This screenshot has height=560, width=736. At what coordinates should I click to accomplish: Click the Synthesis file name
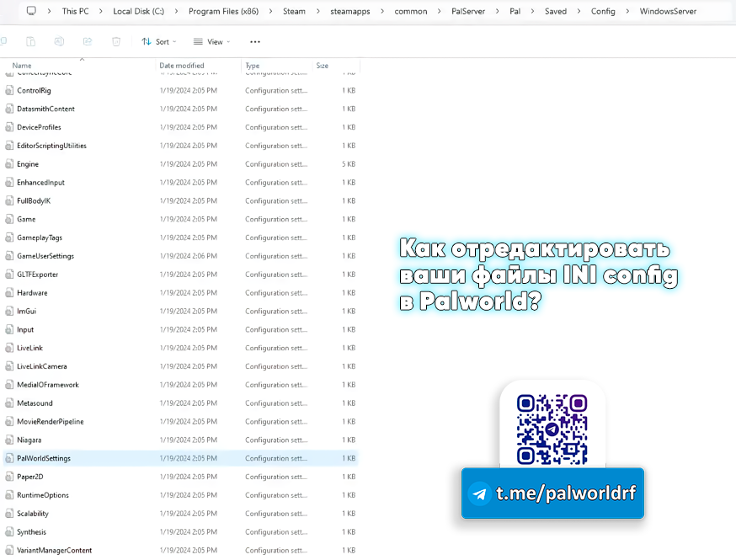coord(31,532)
